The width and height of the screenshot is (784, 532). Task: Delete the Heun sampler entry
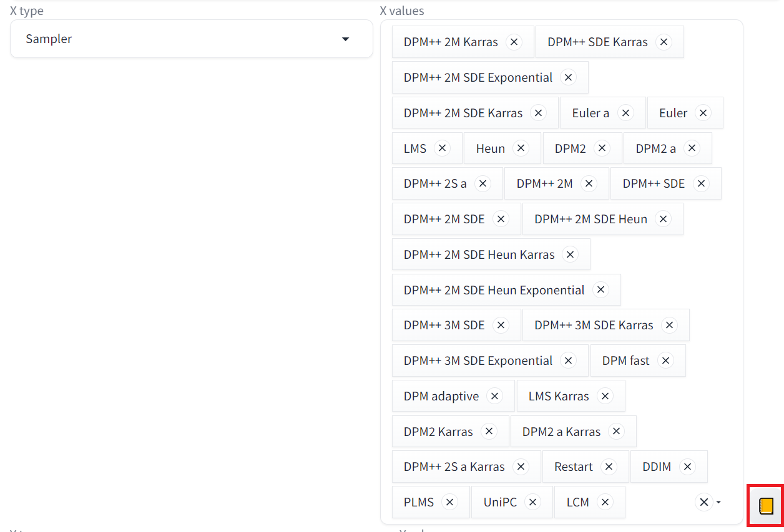tap(521, 148)
